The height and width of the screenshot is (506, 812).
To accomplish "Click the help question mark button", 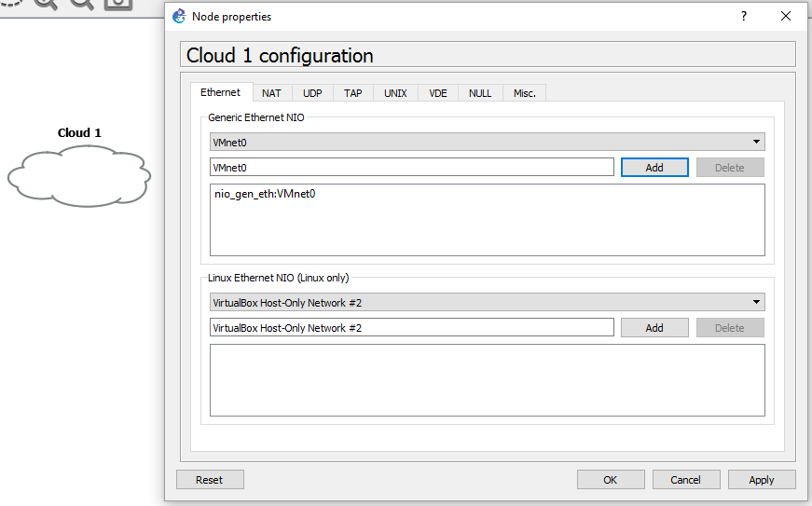I will tap(744, 16).
